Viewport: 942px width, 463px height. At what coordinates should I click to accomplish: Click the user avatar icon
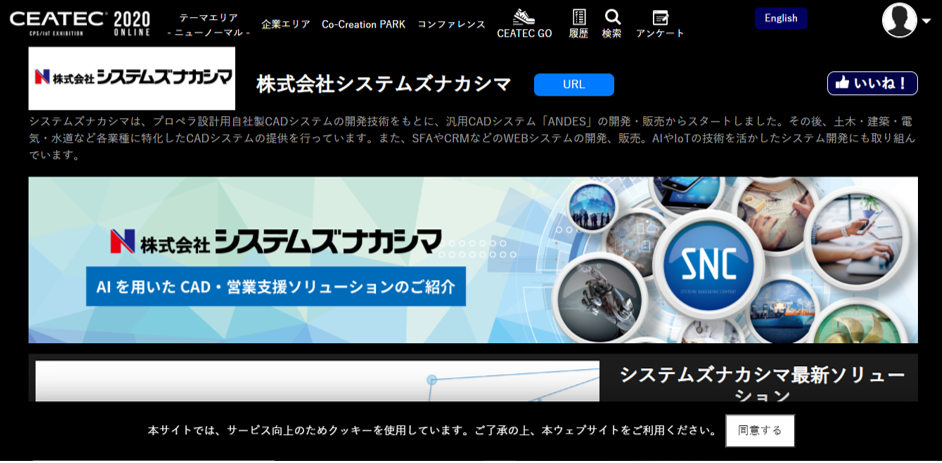click(x=899, y=20)
